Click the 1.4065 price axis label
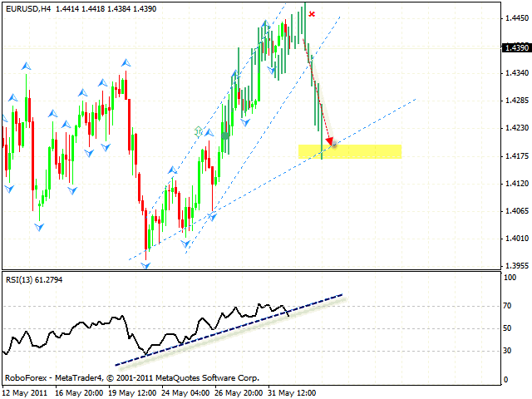Image resolution: width=532 pixels, height=399 pixels. point(517,211)
